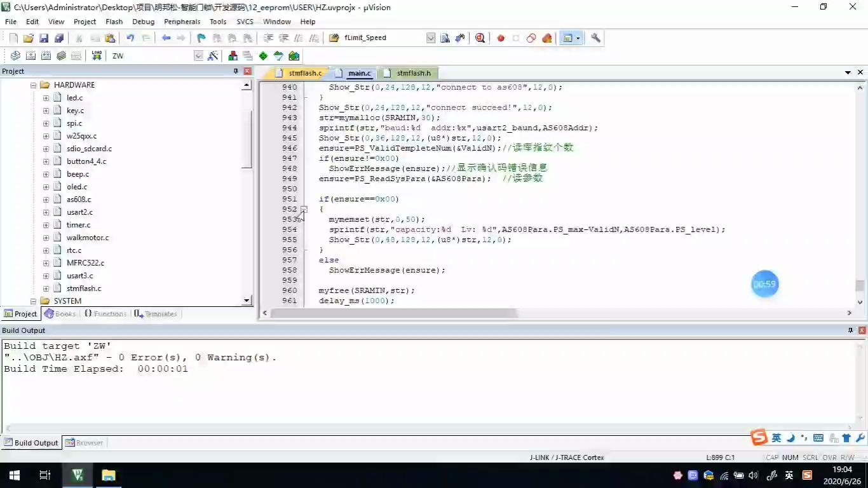Open Find in Files

tap(334, 38)
